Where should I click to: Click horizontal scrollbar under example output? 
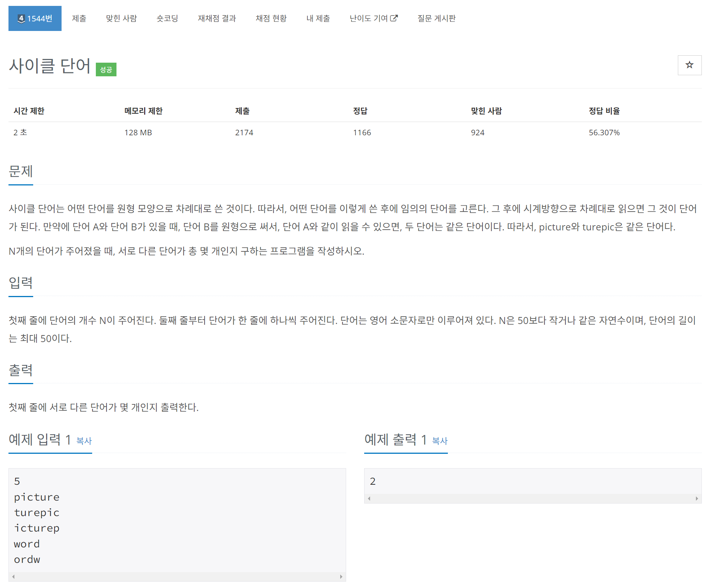click(x=533, y=498)
